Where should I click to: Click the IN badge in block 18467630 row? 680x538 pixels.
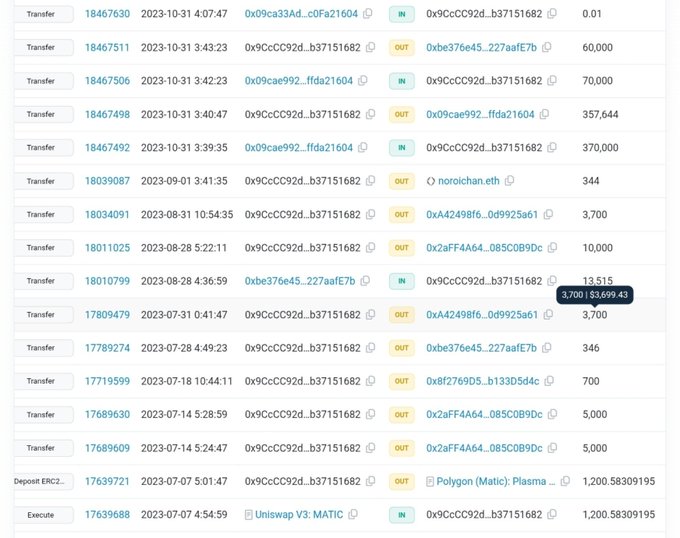402,14
